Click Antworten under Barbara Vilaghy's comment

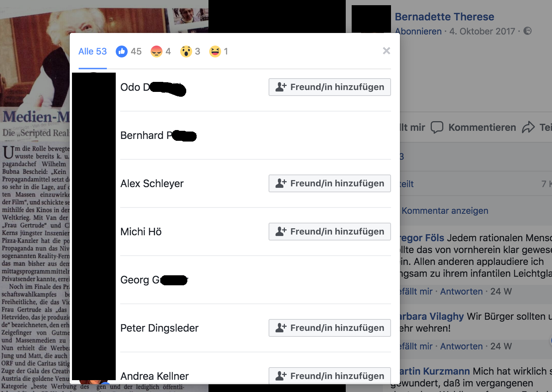pyautogui.click(x=461, y=346)
